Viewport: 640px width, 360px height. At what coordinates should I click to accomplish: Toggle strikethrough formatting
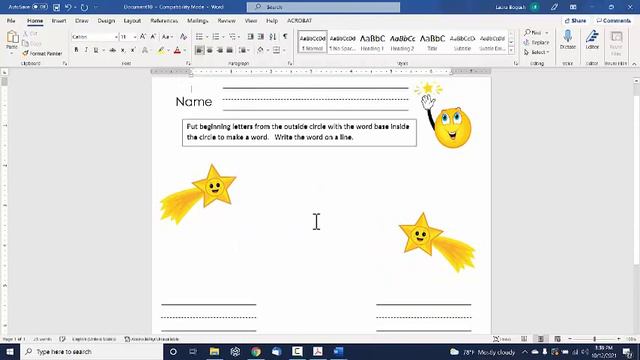tap(113, 50)
